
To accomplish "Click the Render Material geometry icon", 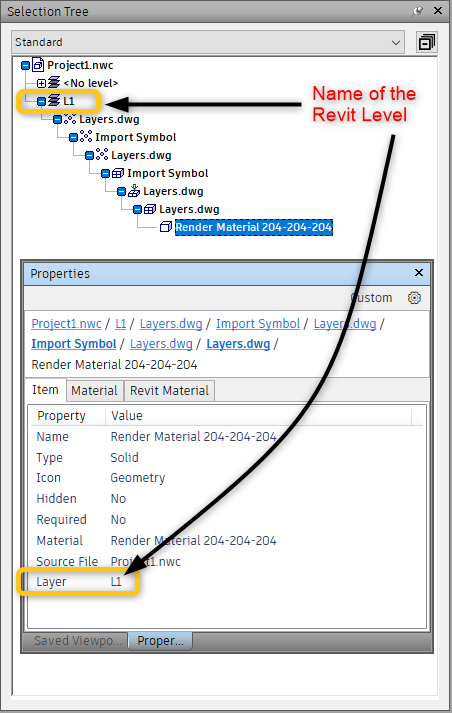I will pyautogui.click(x=166, y=227).
